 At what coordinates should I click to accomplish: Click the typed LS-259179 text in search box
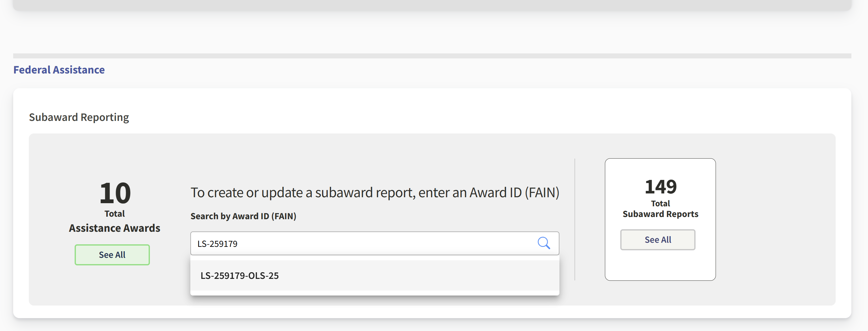click(217, 244)
